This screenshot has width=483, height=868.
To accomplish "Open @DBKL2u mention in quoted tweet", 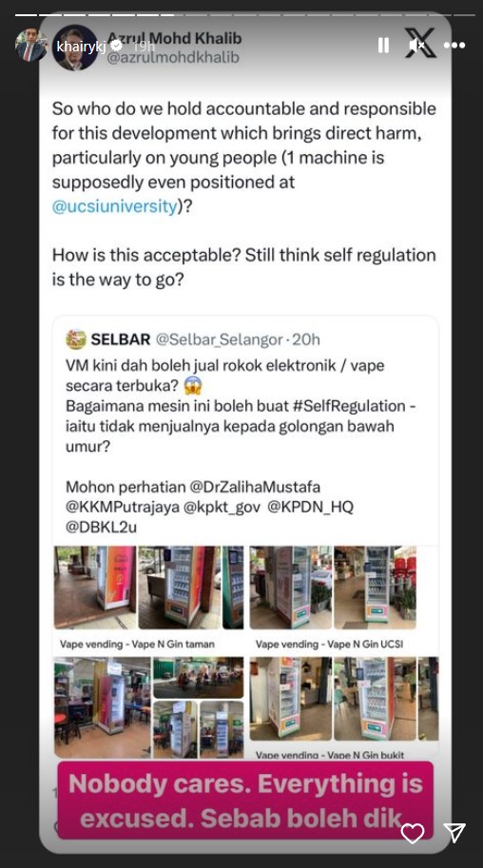I will click(x=101, y=527).
